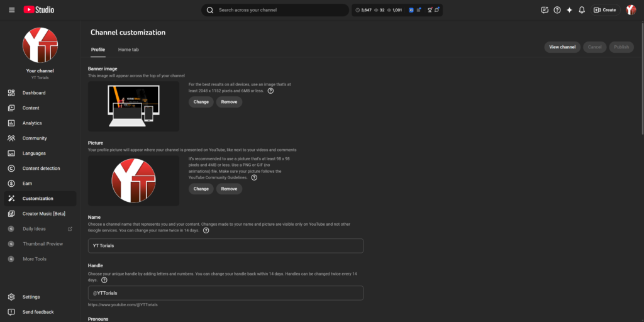
Task: Click the Send feedback icon
Action: coord(11,312)
